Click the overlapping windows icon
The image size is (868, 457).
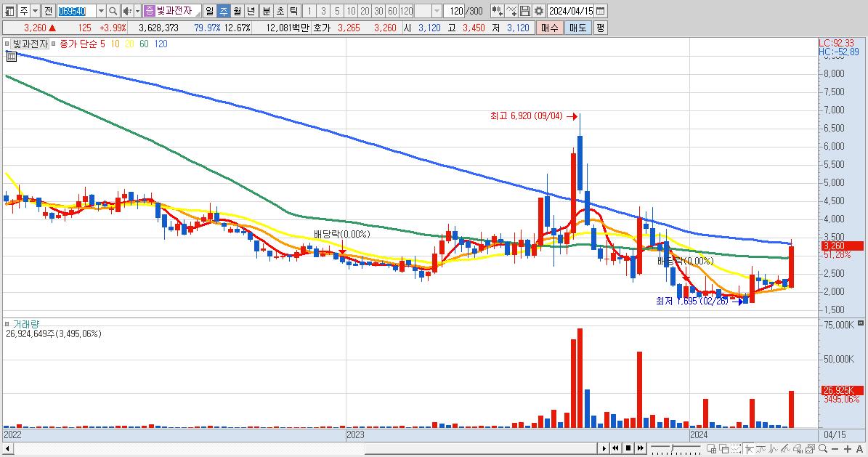724,448
